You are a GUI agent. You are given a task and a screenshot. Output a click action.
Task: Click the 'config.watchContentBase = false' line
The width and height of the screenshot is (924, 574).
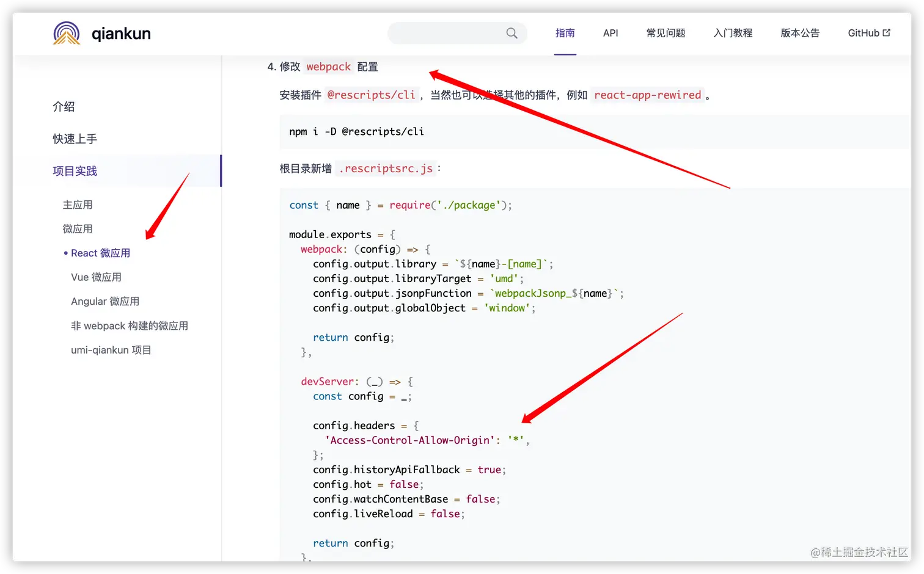406,499
